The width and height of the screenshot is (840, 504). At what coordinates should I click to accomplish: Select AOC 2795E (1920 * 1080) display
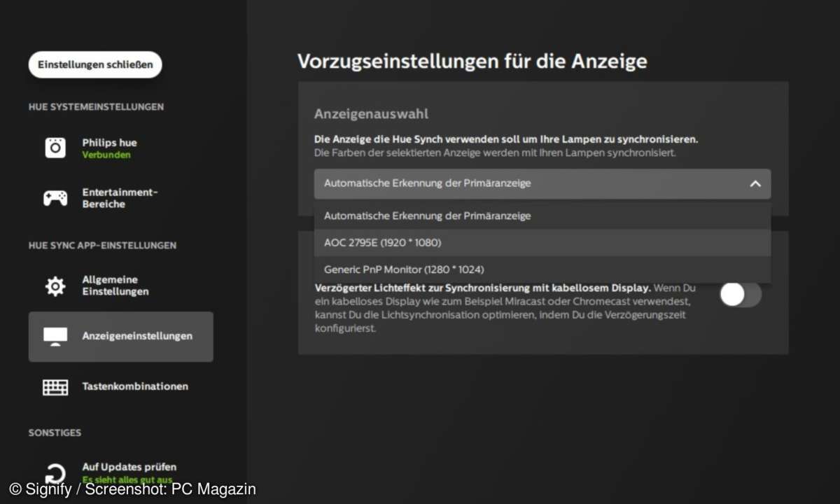[383, 243]
